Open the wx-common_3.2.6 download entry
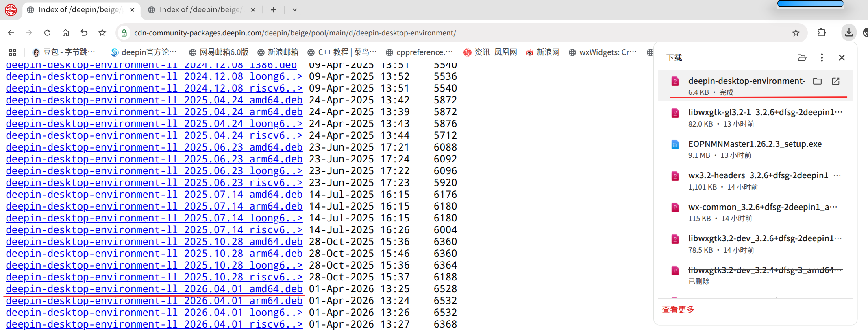868x330 pixels. click(x=755, y=212)
